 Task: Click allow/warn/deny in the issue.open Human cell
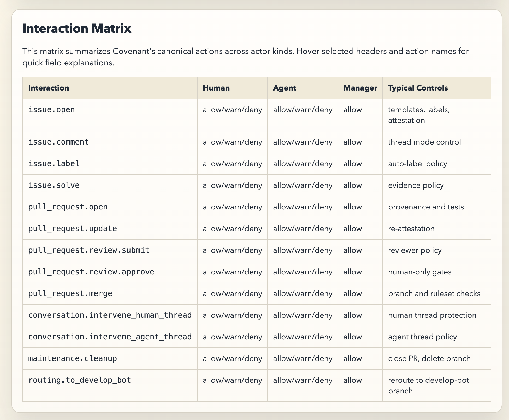[232, 110]
